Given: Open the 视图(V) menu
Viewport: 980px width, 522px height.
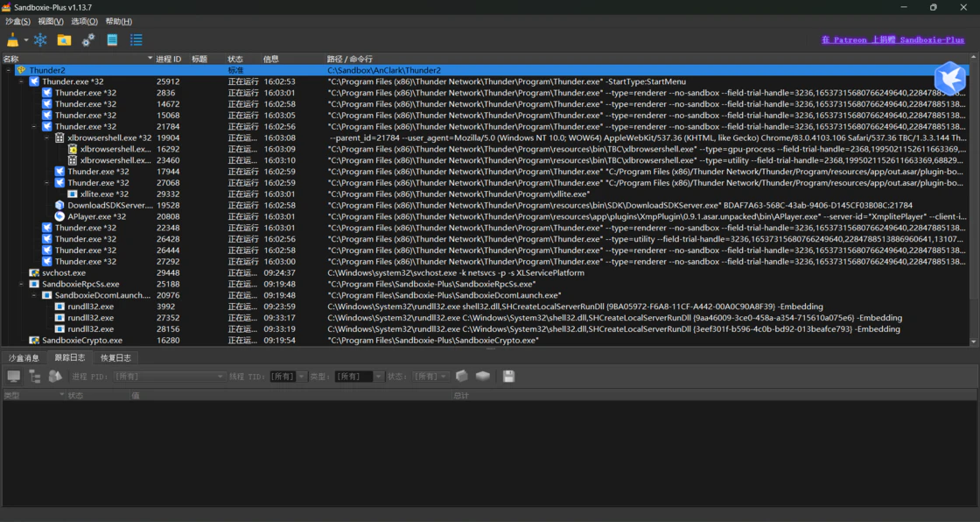Looking at the screenshot, I should pyautogui.click(x=51, y=21).
